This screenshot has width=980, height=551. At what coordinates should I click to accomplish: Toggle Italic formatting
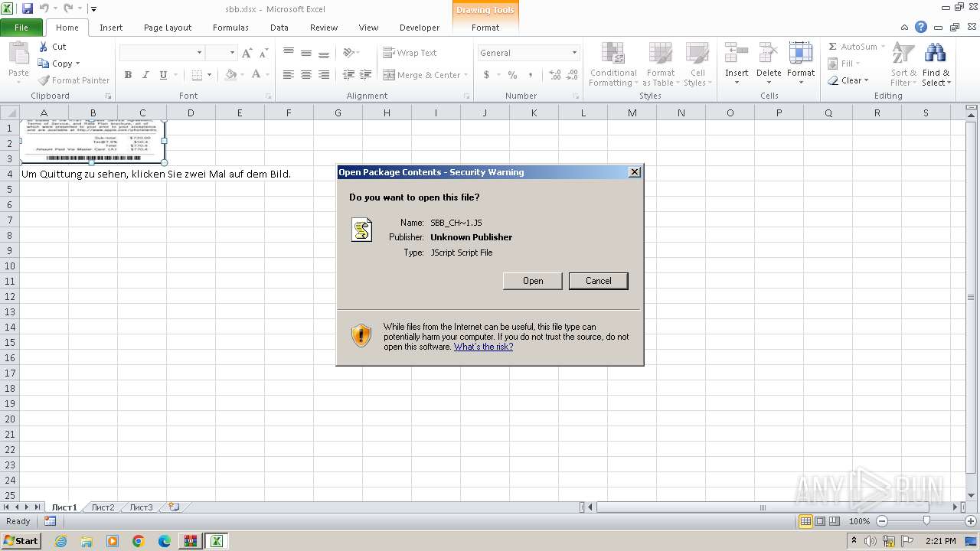point(145,75)
